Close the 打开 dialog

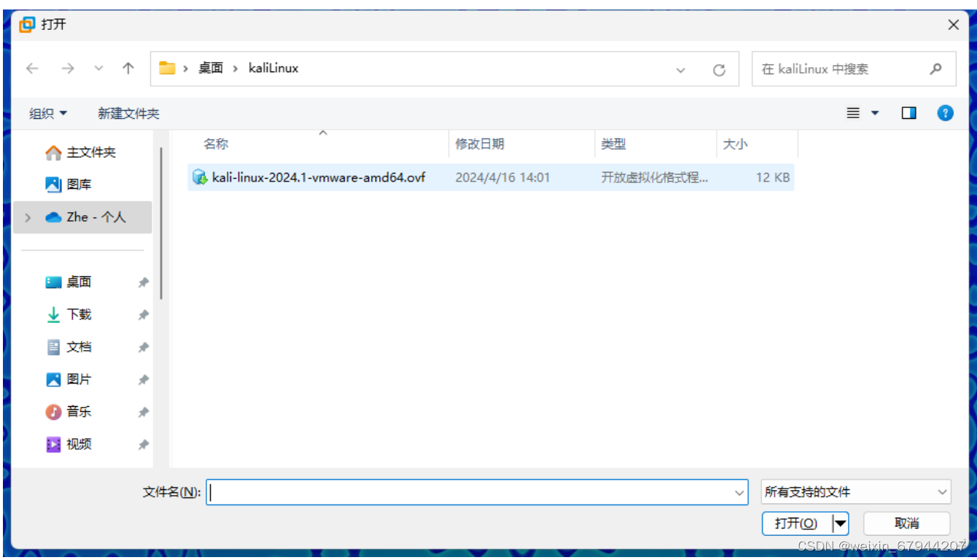(x=953, y=25)
